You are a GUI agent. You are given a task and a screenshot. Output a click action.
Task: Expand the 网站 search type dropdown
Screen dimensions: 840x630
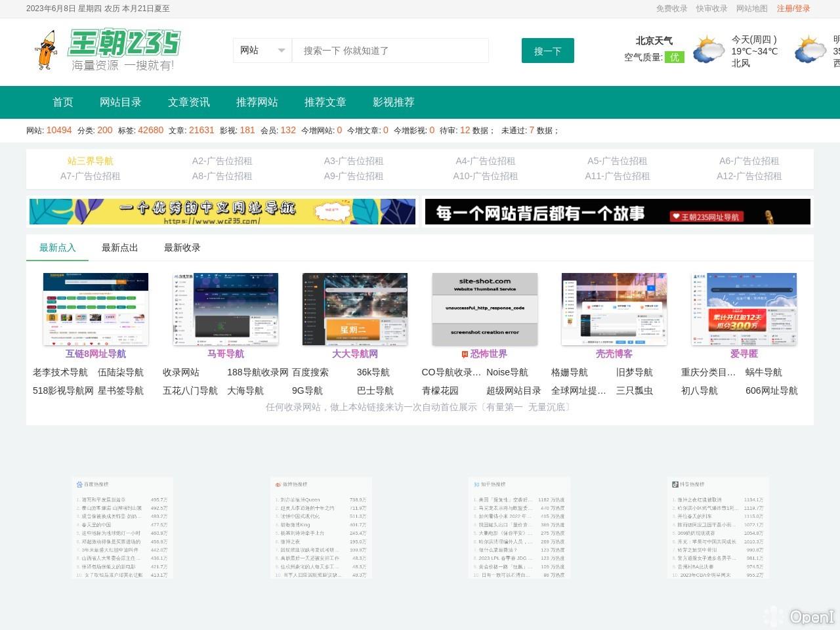[x=262, y=51]
